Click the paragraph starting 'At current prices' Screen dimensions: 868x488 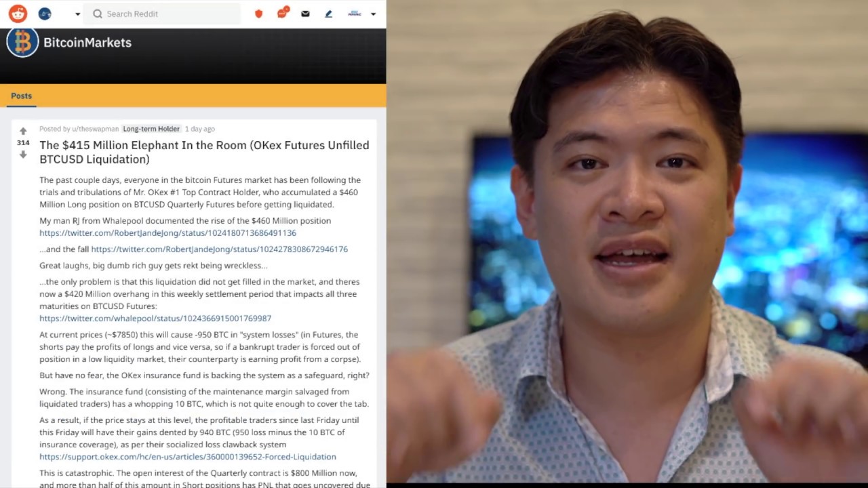[200, 346]
